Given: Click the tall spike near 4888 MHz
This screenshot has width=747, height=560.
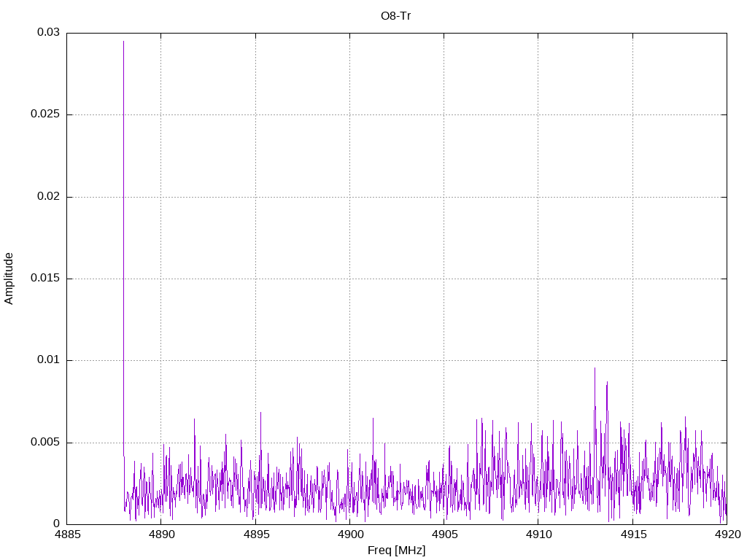Looking at the screenshot, I should click(x=124, y=248).
